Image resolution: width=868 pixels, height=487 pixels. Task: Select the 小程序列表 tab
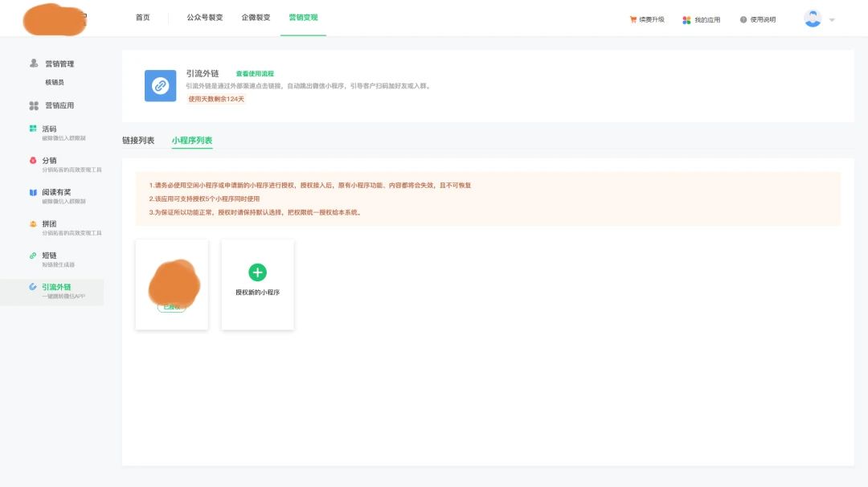192,141
